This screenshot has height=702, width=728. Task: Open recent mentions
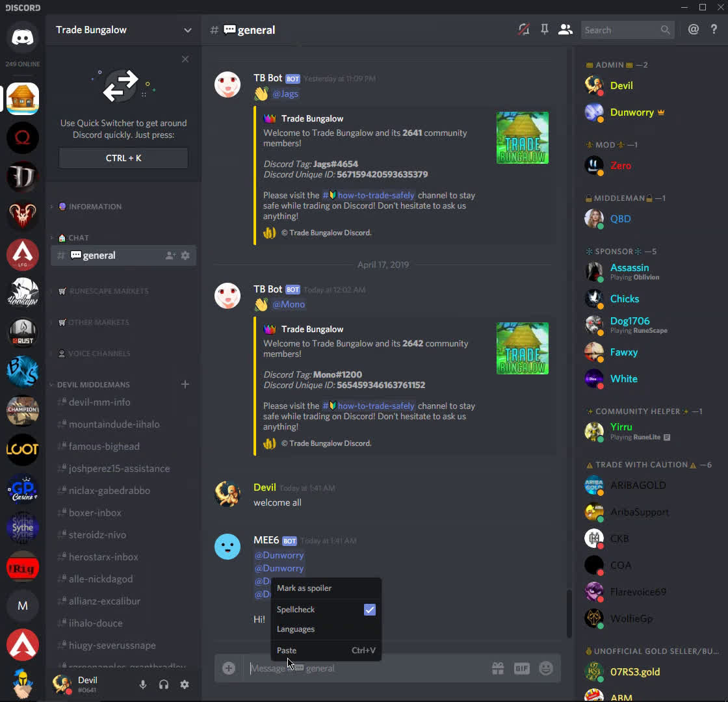693,30
